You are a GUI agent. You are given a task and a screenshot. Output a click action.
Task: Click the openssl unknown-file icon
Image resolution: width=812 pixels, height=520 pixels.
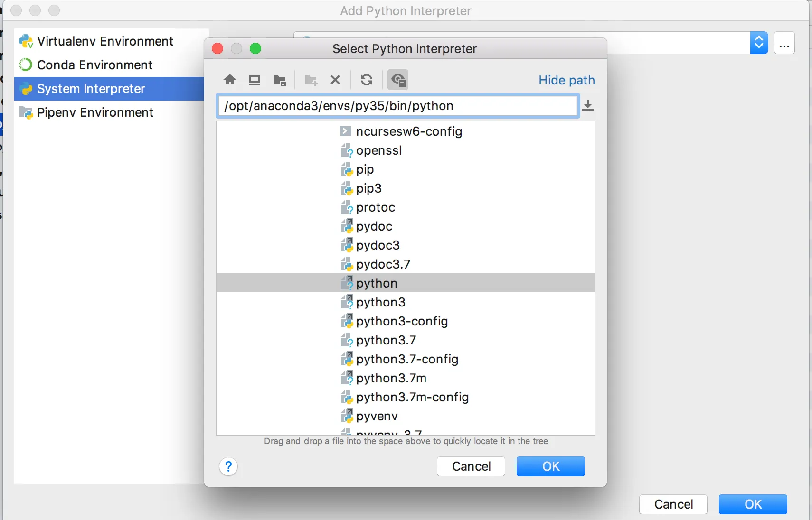point(347,150)
